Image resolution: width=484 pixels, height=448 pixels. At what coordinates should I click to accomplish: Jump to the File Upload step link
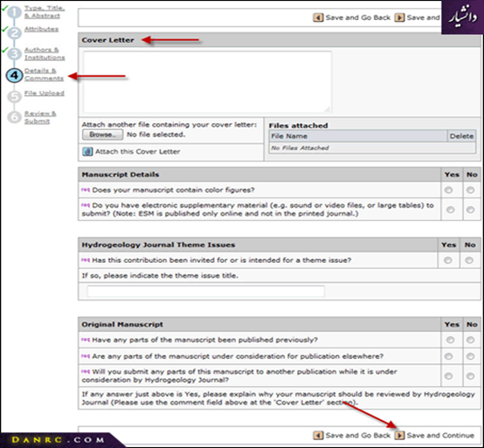pyautogui.click(x=45, y=93)
